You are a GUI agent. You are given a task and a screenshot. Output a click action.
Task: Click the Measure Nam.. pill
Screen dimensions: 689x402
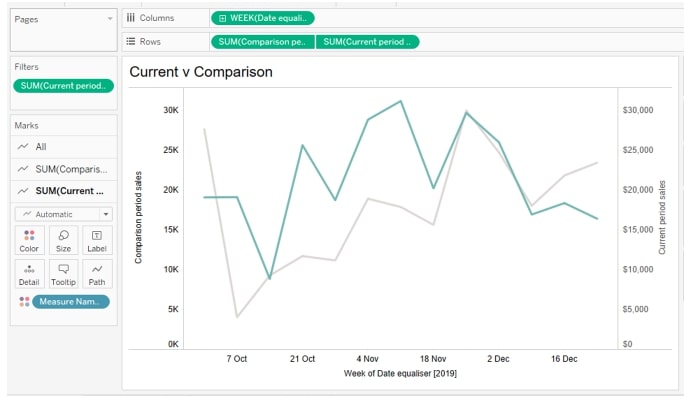71,302
